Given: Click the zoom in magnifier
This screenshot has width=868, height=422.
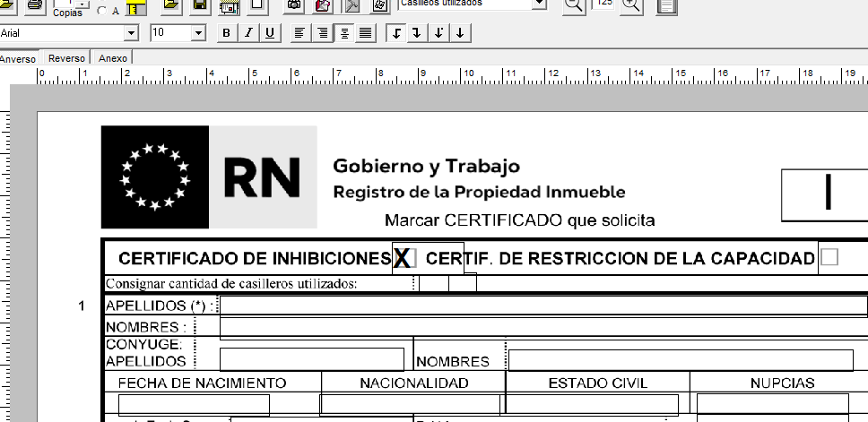Looking at the screenshot, I should [x=631, y=5].
